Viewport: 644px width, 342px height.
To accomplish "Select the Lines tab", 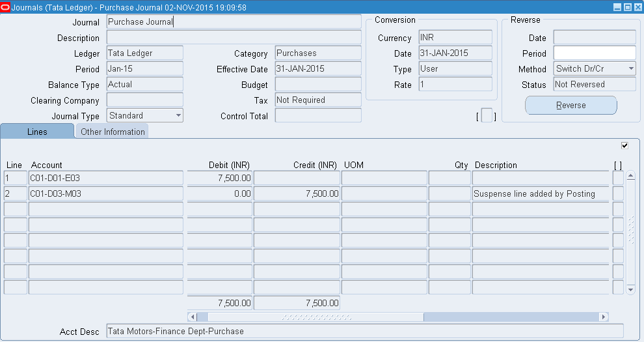I will [37, 132].
